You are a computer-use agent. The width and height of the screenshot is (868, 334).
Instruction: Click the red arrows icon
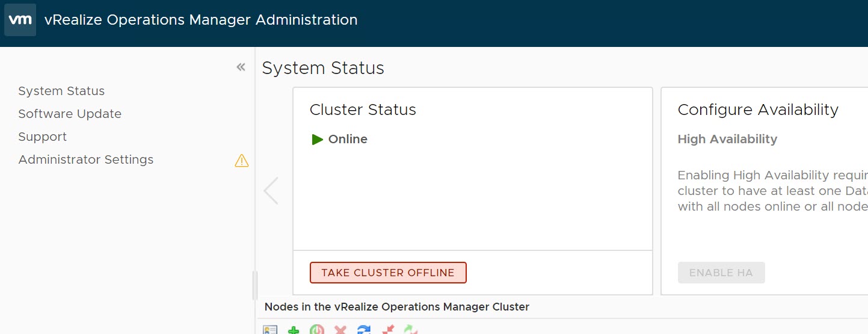[x=387, y=330]
